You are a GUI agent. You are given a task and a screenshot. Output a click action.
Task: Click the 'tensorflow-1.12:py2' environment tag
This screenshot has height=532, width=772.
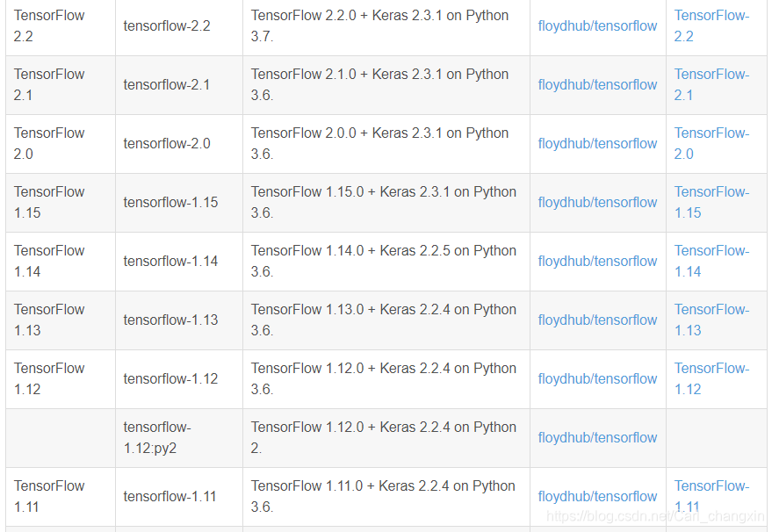tap(157, 437)
